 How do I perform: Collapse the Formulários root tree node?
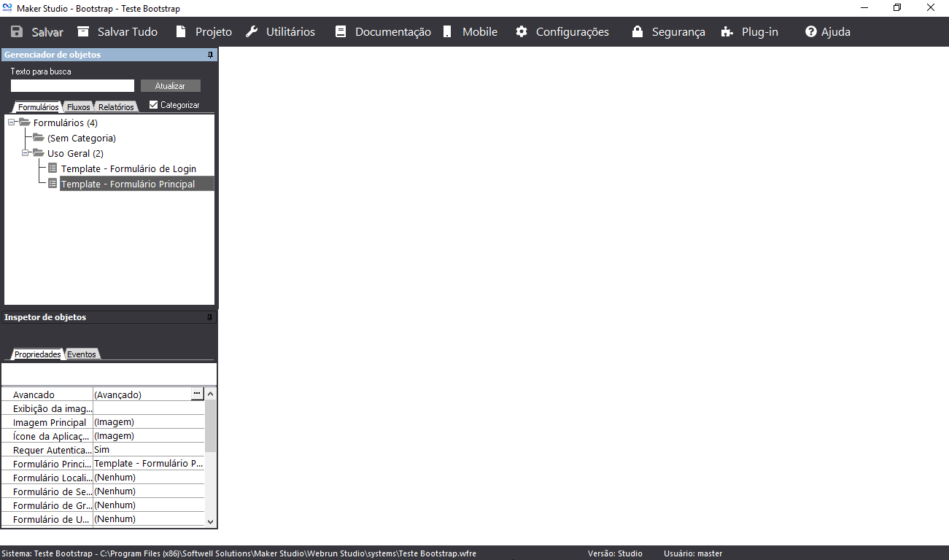pyautogui.click(x=12, y=122)
